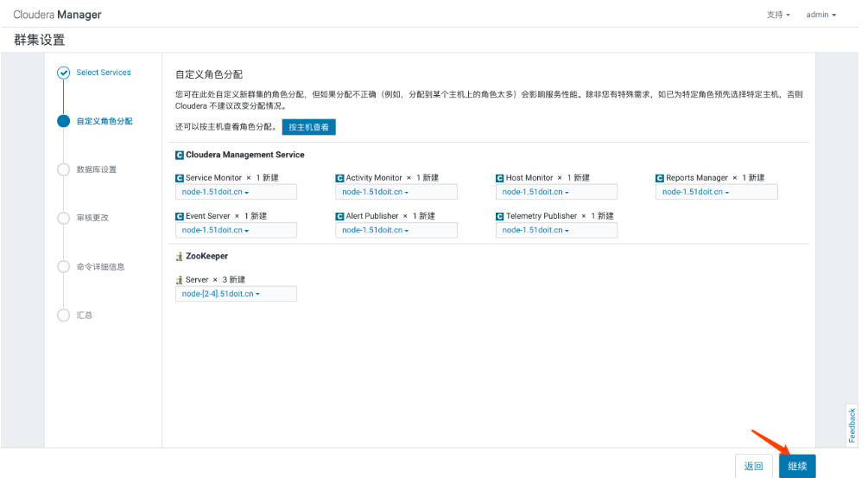868x478 pixels.
Task: Click the Service Monitor × 1 新建 label
Action: pos(232,178)
